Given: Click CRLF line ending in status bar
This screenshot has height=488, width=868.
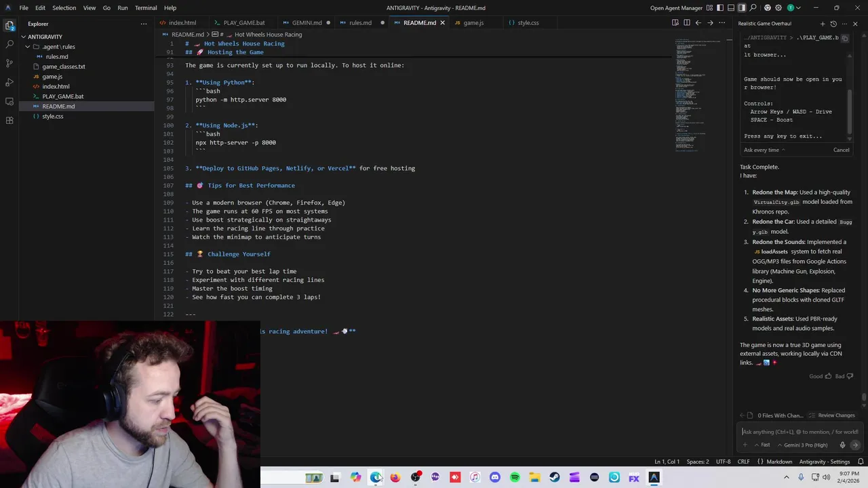Looking at the screenshot, I should tap(743, 462).
